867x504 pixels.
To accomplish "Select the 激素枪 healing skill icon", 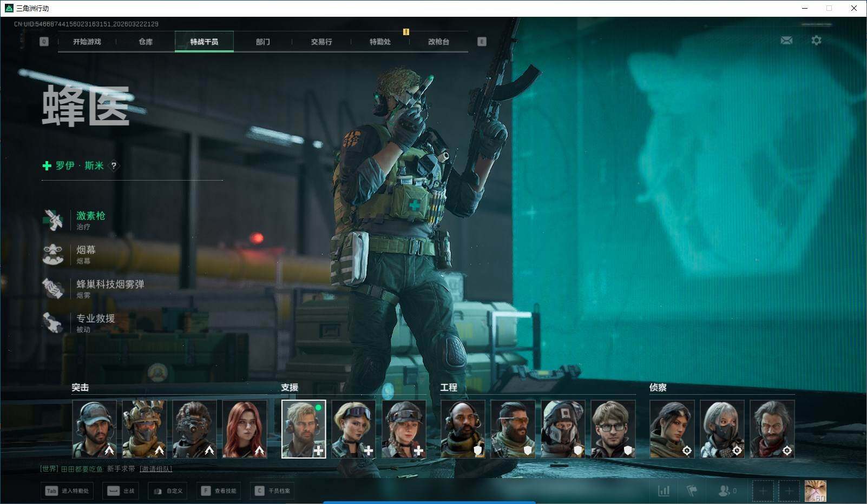I will (53, 220).
